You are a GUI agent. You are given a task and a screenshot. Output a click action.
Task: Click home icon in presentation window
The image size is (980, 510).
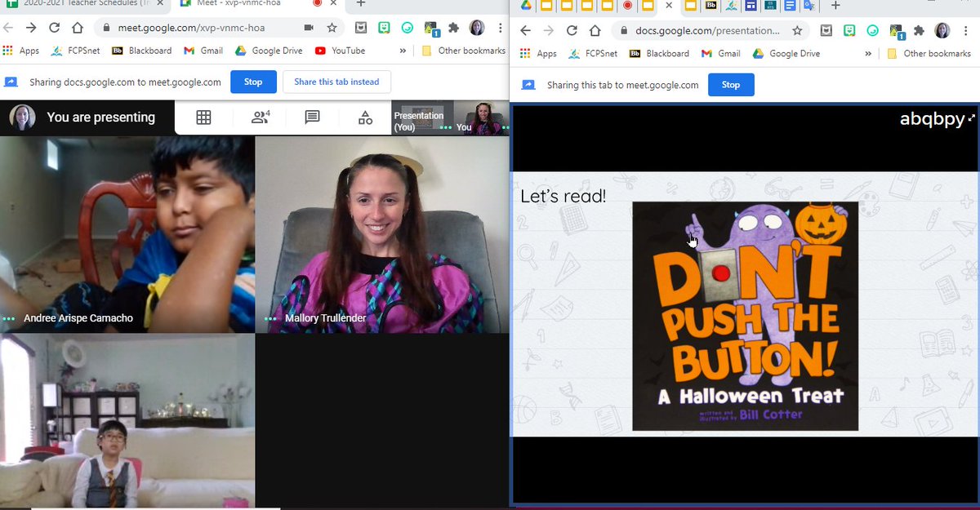tap(595, 31)
